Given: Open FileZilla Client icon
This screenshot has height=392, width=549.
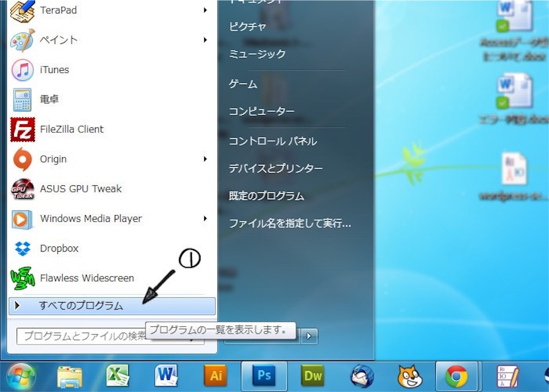Looking at the screenshot, I should (23, 130).
